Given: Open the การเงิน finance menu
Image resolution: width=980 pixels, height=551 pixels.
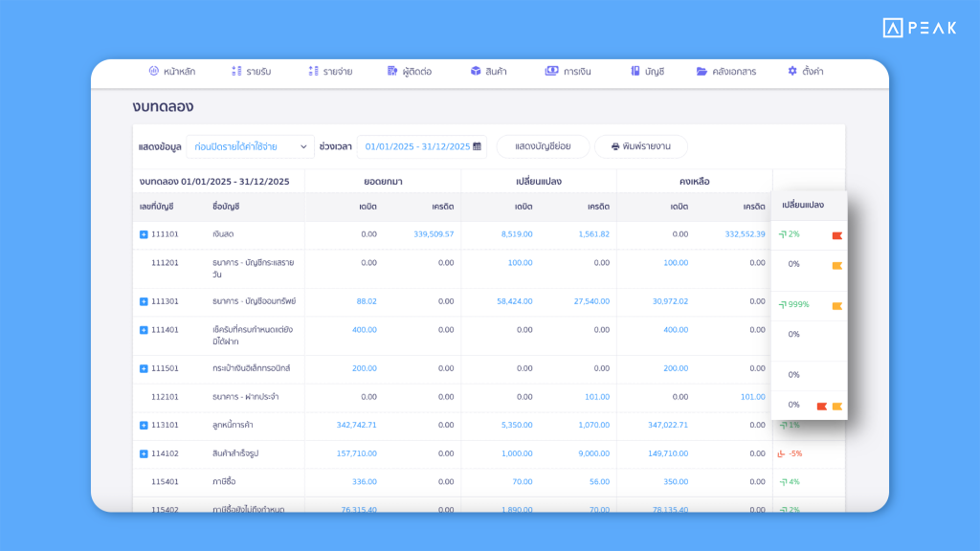Looking at the screenshot, I should tap(568, 71).
